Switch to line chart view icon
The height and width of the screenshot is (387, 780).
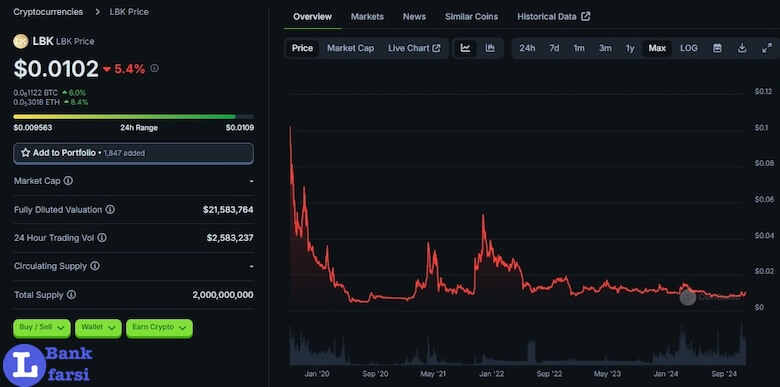[x=465, y=48]
